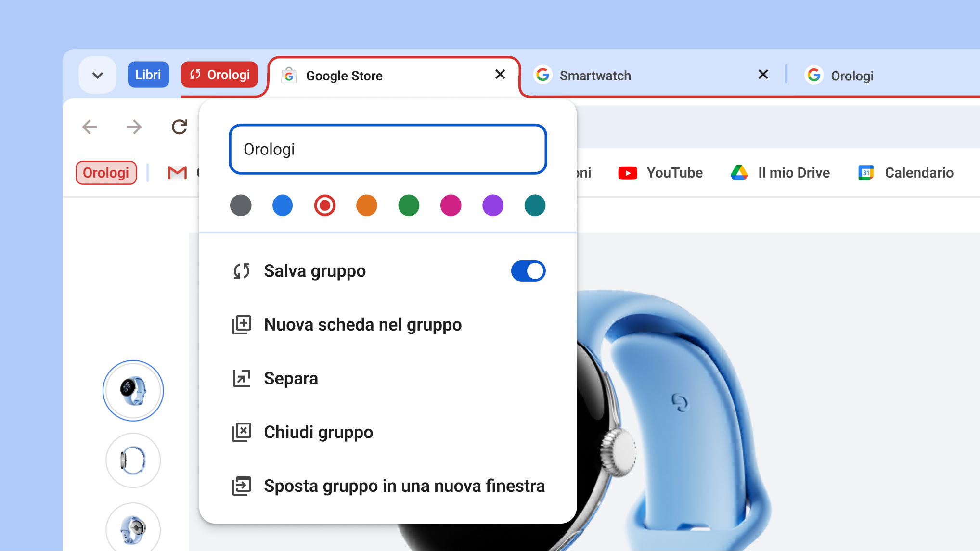The image size is (980, 551).
Task: Open the tab search chevron menu
Action: [97, 74]
